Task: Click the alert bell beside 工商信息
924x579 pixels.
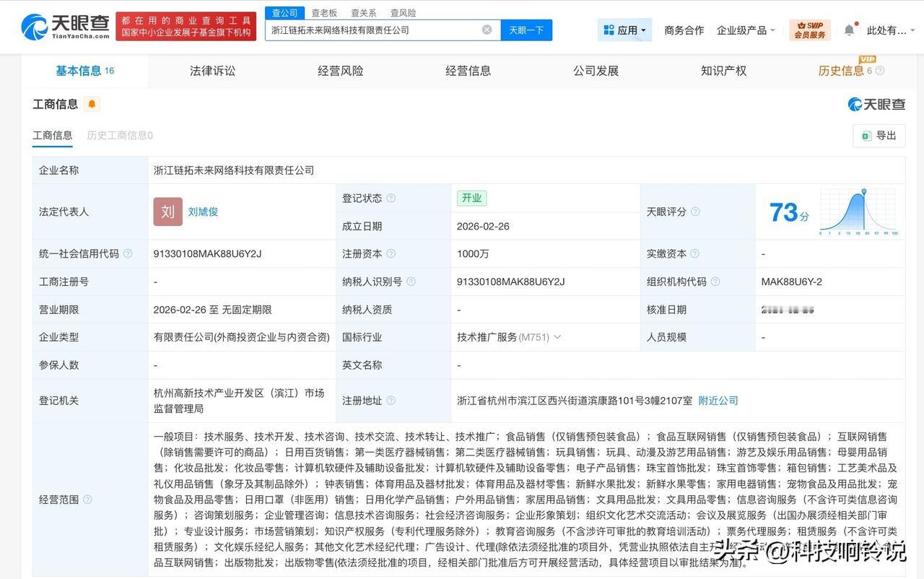Action: [x=92, y=104]
